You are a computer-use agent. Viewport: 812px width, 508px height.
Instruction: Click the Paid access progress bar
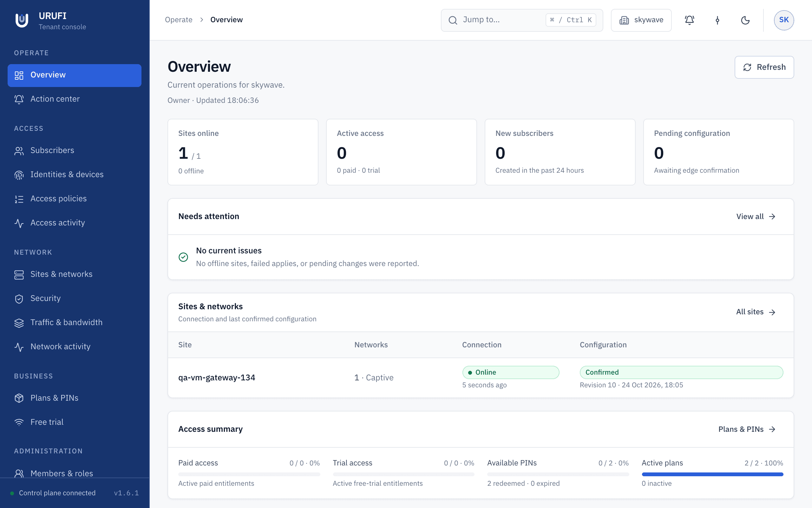(x=249, y=474)
